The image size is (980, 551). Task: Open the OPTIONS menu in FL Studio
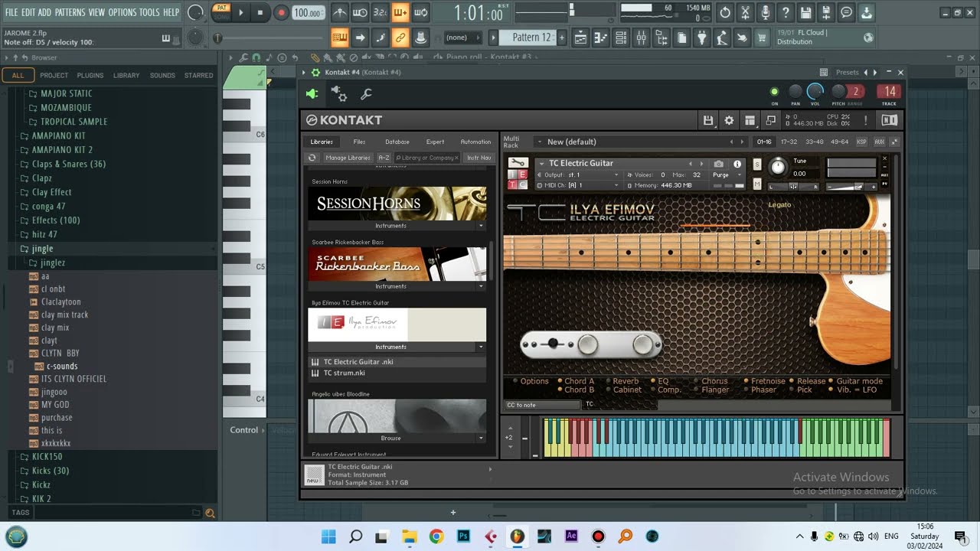tap(122, 12)
